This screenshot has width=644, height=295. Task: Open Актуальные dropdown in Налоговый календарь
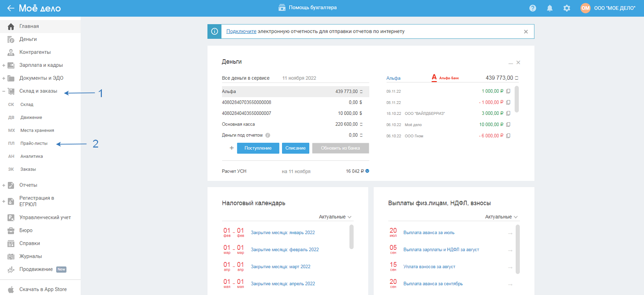335,217
